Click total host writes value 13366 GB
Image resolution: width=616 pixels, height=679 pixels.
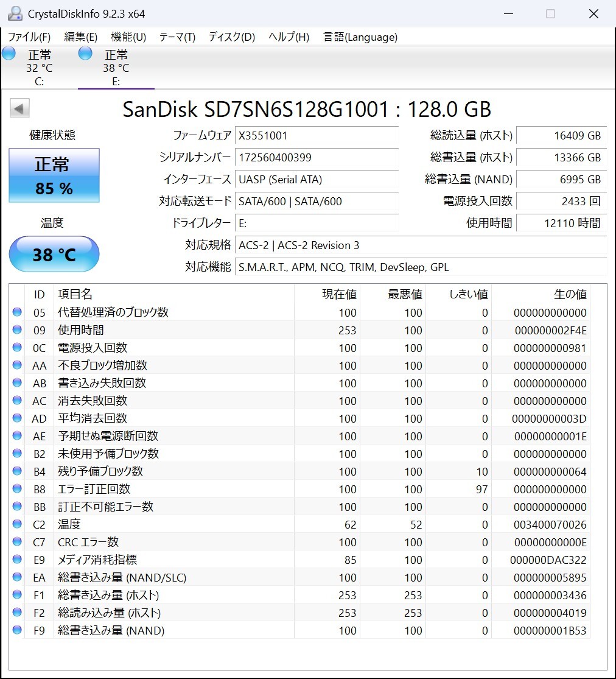[x=561, y=157]
